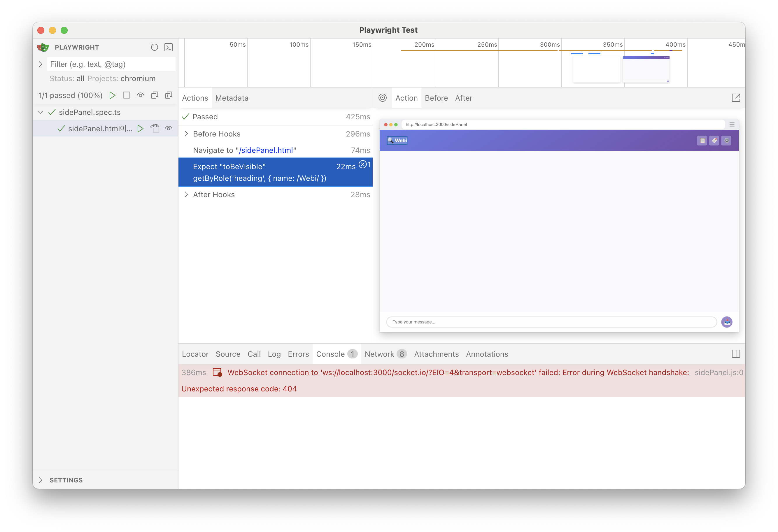This screenshot has width=778, height=532.
Task: Open the sidePanel.html test source file icon
Action: point(155,129)
